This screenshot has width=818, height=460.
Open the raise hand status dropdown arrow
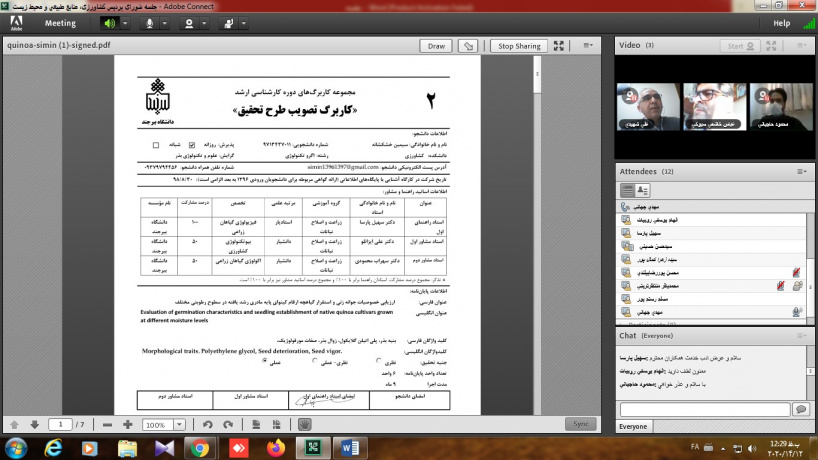point(242,22)
